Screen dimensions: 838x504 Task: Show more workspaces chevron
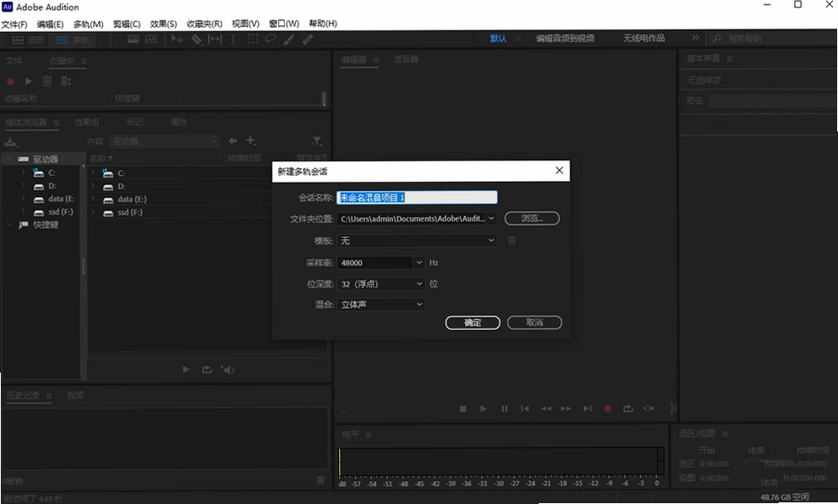[695, 38]
